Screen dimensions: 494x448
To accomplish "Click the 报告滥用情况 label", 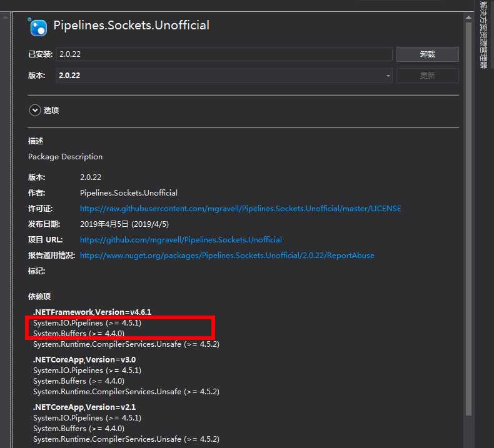I will click(52, 256).
